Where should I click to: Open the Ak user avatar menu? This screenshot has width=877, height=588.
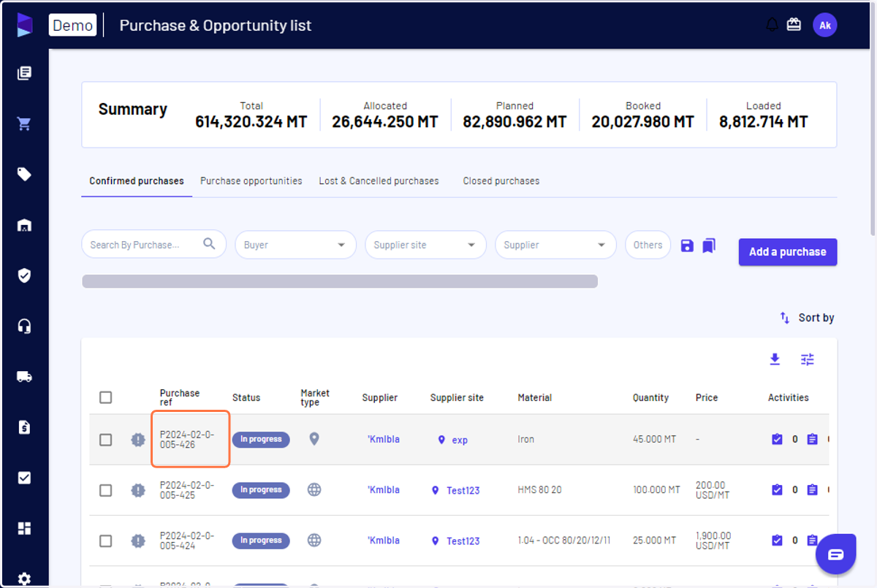pos(825,25)
